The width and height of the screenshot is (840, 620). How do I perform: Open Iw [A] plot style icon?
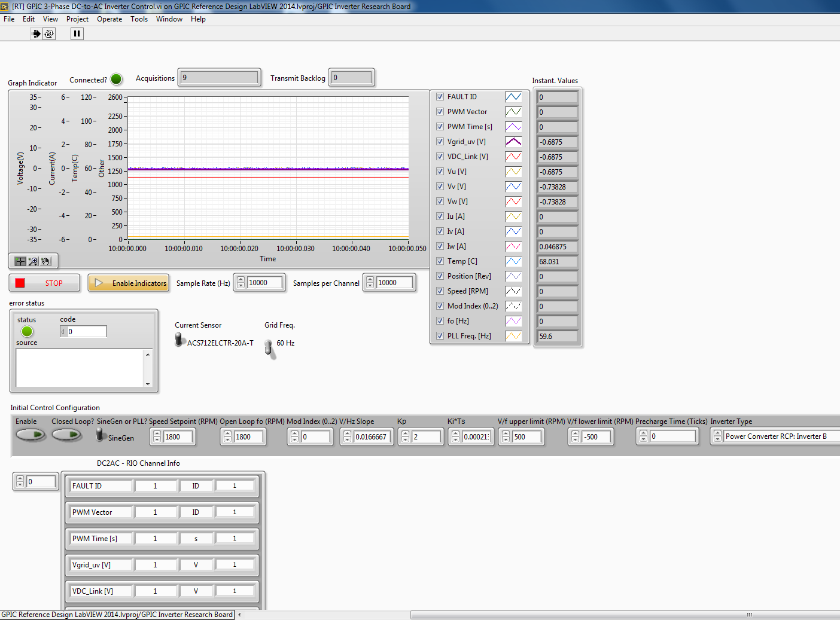513,246
